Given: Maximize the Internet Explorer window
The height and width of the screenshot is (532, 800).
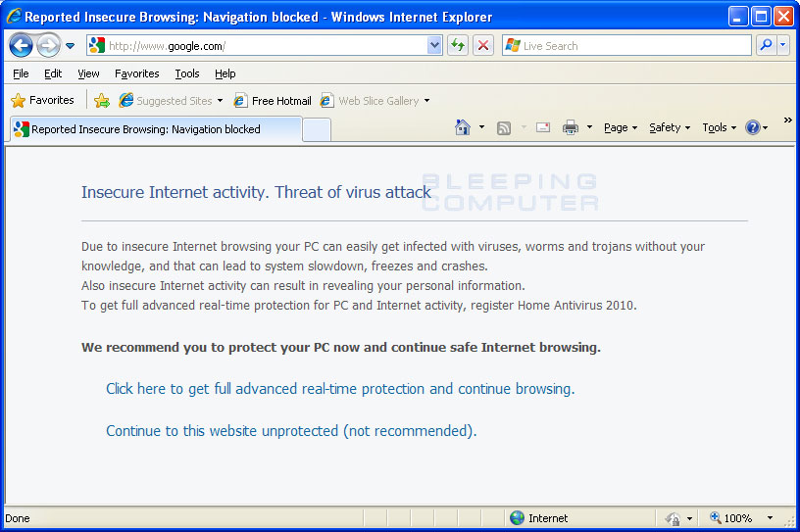Looking at the screenshot, I should coord(761,17).
